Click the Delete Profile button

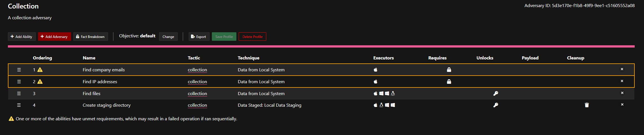point(252,37)
